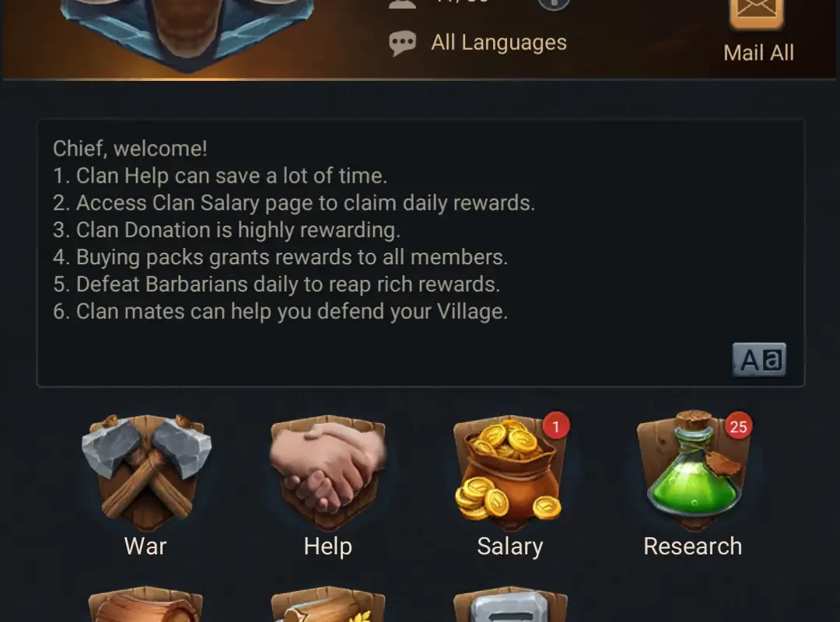Click the War label
Viewport: 840px width, 622px height.
pos(145,547)
